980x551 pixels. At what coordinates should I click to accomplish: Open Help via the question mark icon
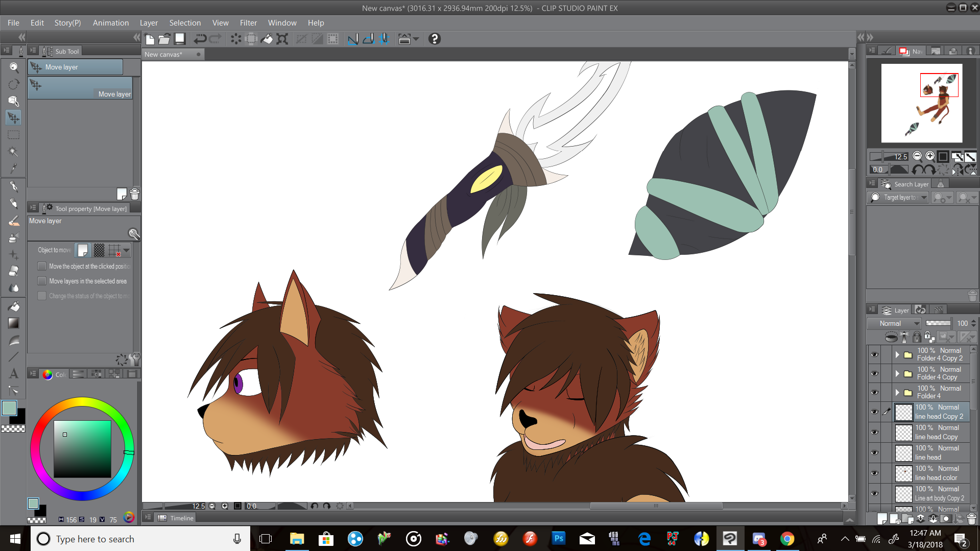435,39
